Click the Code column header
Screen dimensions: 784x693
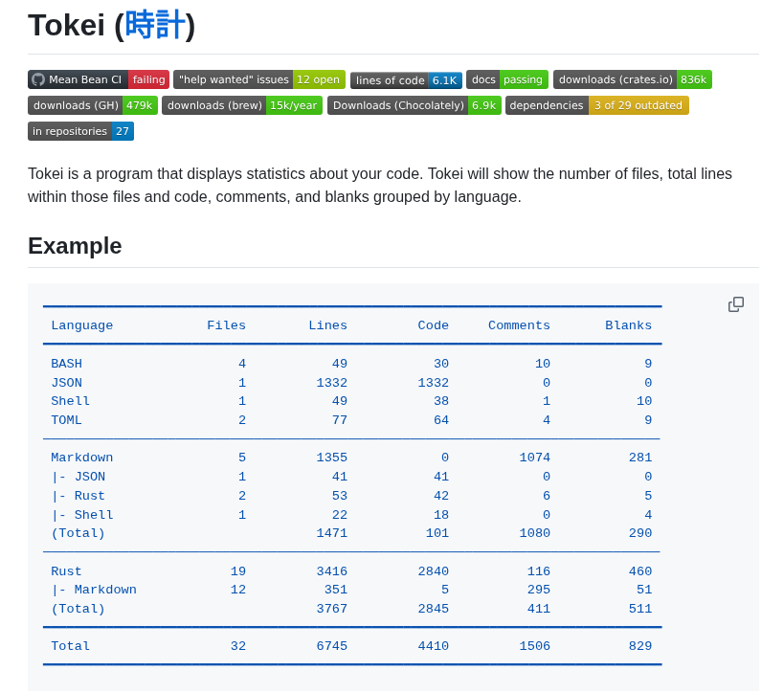coord(433,325)
